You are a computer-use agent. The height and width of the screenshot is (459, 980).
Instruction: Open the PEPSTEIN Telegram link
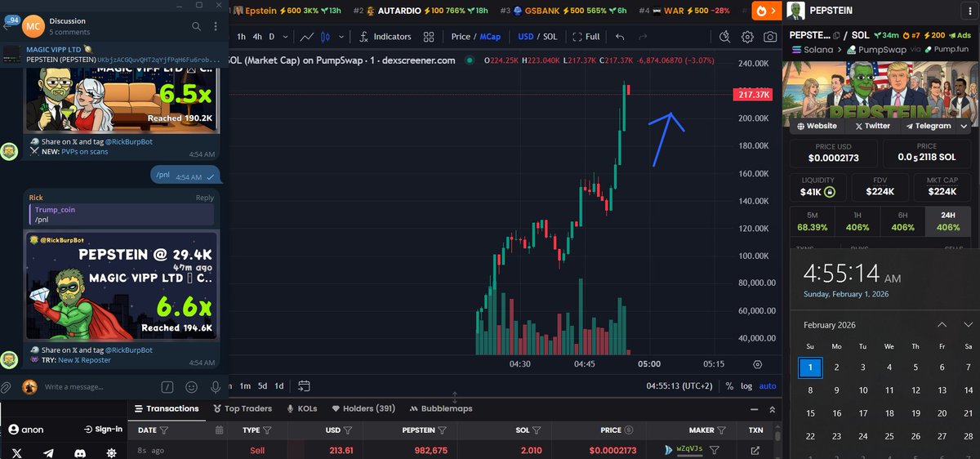click(928, 126)
